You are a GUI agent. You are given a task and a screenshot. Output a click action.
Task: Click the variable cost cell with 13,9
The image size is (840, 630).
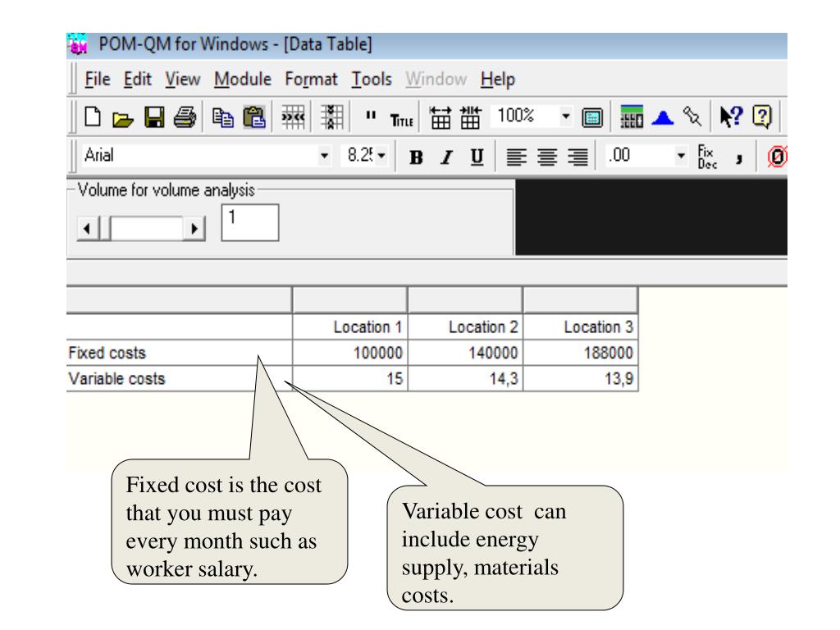[581, 379]
